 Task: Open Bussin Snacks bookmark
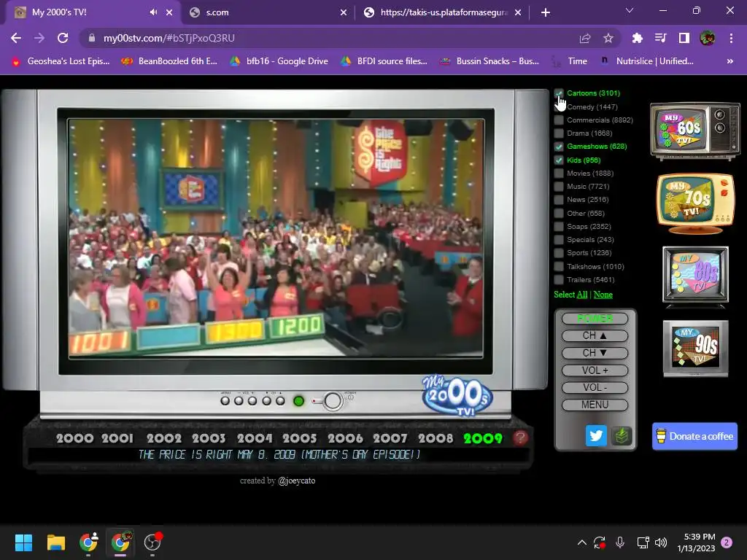(489, 61)
